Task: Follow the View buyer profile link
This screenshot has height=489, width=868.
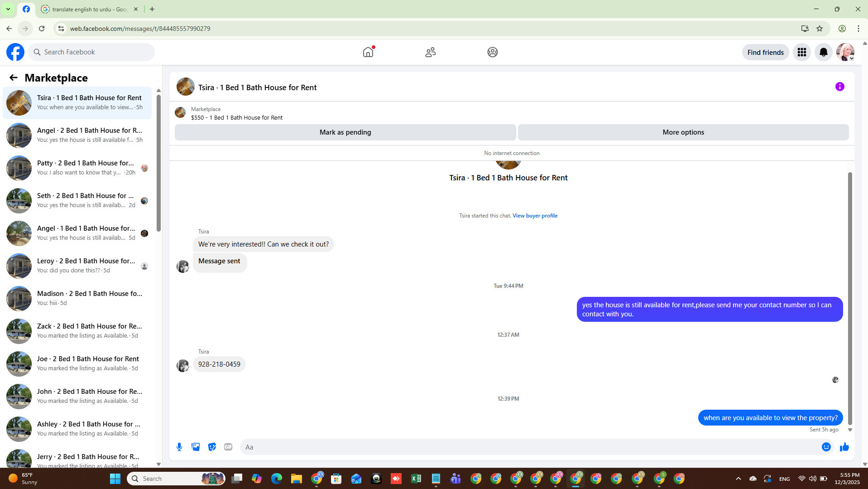Action: pos(535,216)
